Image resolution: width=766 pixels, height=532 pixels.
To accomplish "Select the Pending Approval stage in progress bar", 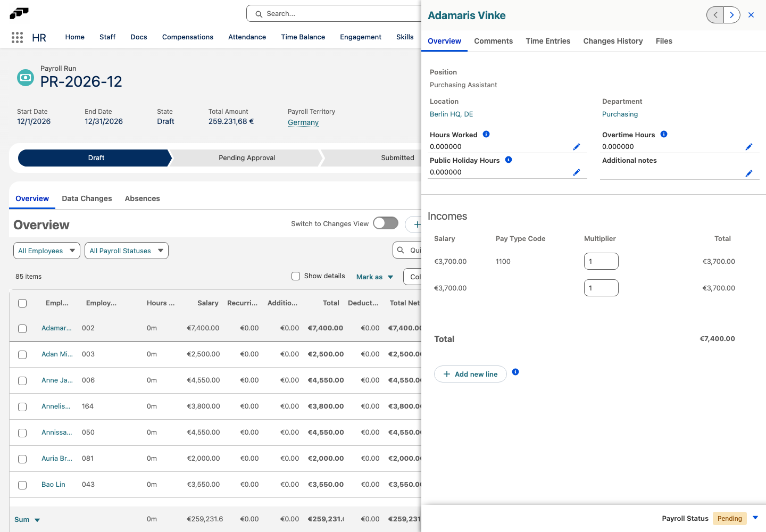I will point(247,158).
